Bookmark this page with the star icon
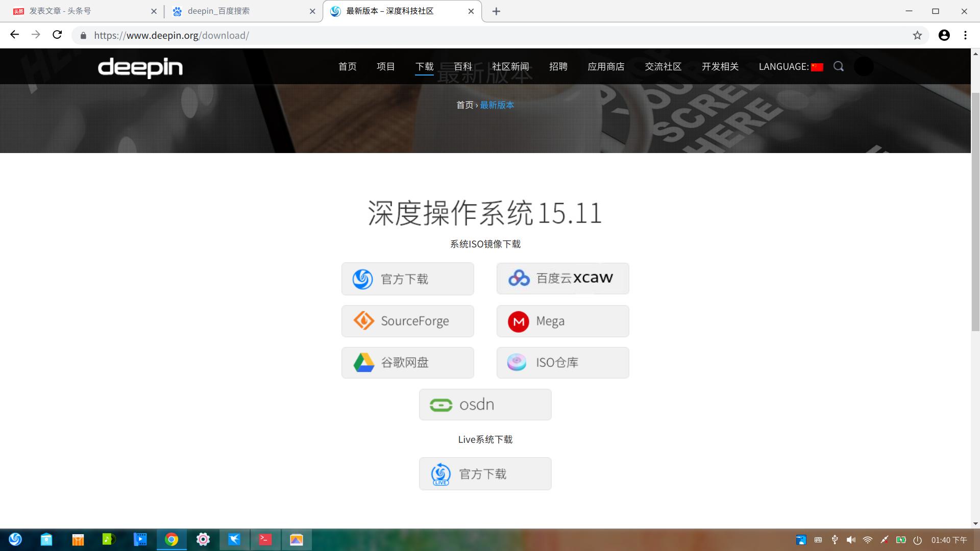 pos(917,35)
